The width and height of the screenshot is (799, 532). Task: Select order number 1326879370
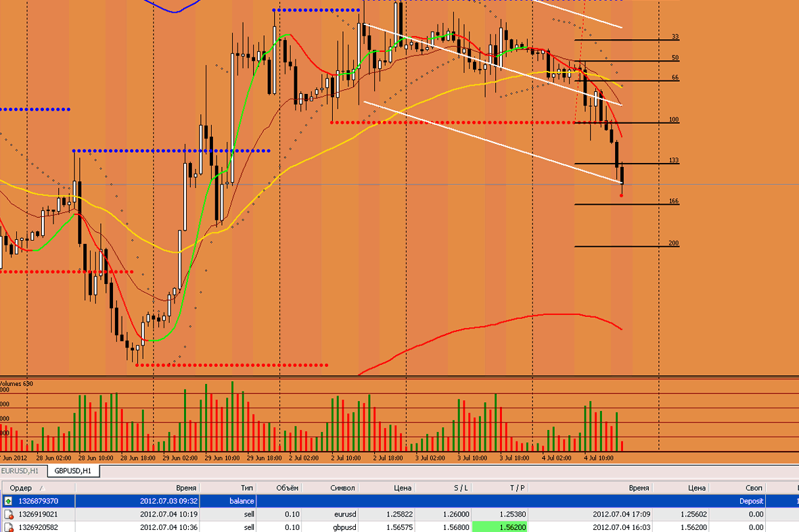coord(38,501)
